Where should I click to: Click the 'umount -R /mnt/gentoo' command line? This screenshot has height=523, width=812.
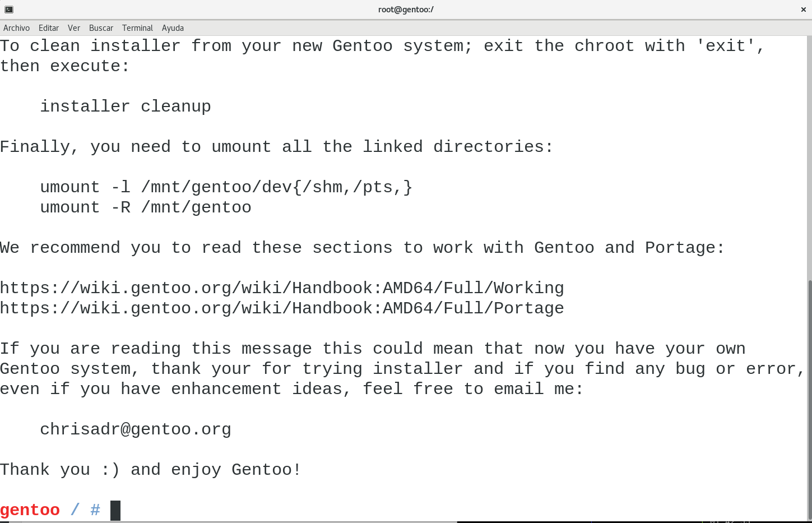pos(146,207)
